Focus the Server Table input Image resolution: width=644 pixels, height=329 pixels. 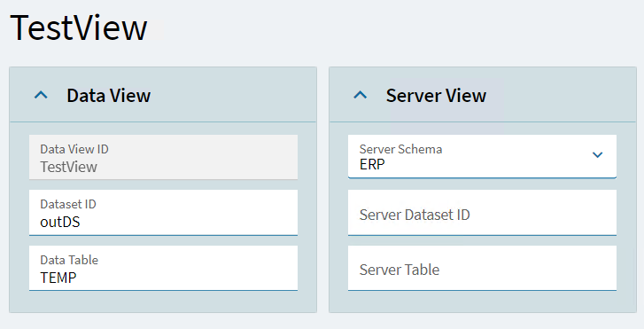482,268
